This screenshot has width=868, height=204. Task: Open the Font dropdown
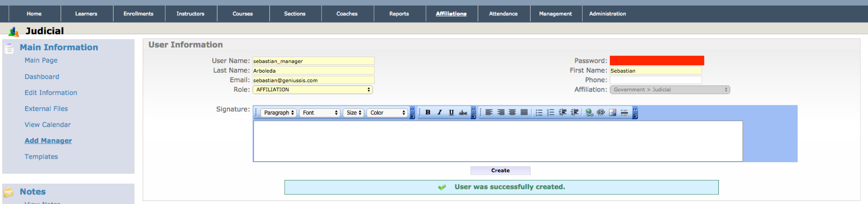tap(319, 113)
